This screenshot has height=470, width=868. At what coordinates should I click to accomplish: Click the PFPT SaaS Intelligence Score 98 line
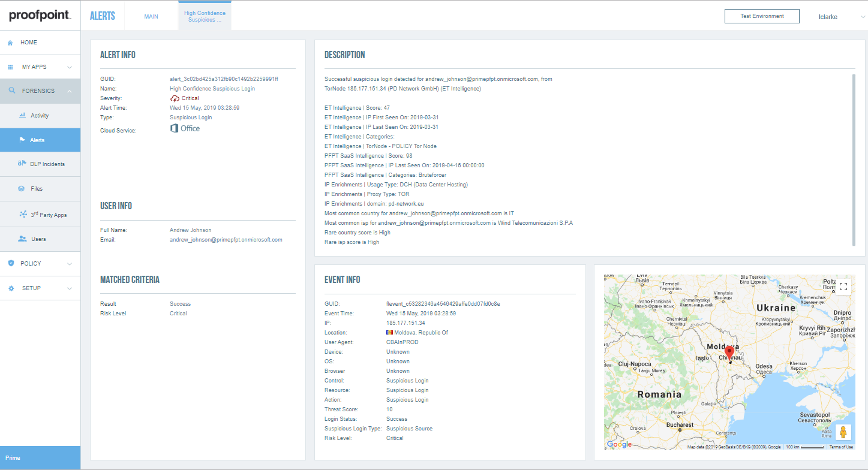(368, 156)
